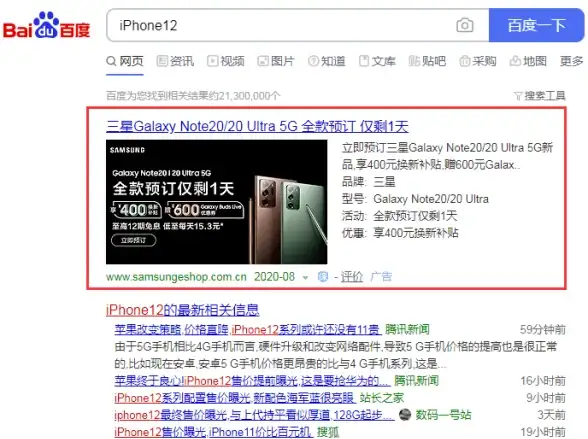Click the www.samsungeshop.com.cn URL
The height and width of the screenshot is (439, 588).
[x=176, y=277]
